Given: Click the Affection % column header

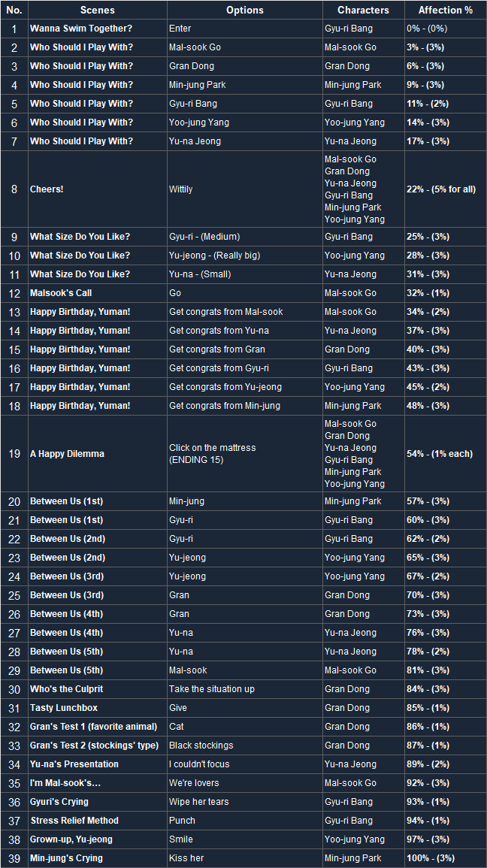Looking at the screenshot, I should click(445, 11).
